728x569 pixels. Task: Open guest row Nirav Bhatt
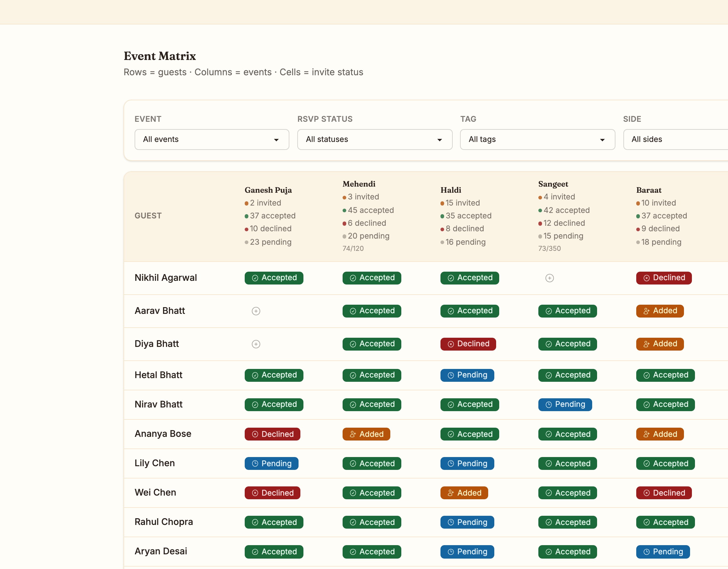click(158, 404)
